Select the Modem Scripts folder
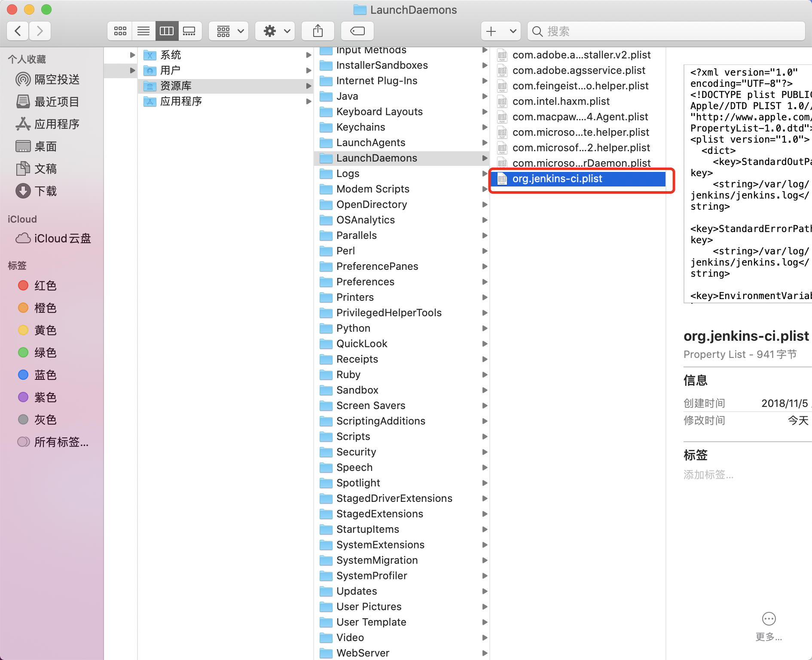 point(402,189)
